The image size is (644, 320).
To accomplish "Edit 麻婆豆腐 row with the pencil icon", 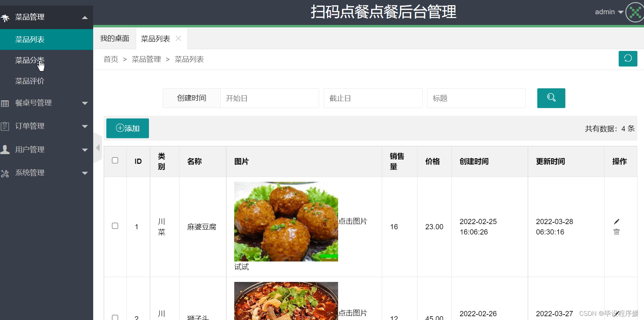I will click(616, 222).
